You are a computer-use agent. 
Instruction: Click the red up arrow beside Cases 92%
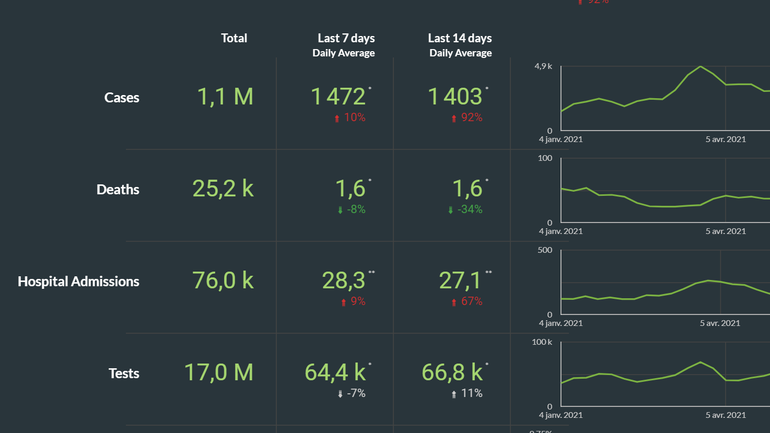click(454, 118)
